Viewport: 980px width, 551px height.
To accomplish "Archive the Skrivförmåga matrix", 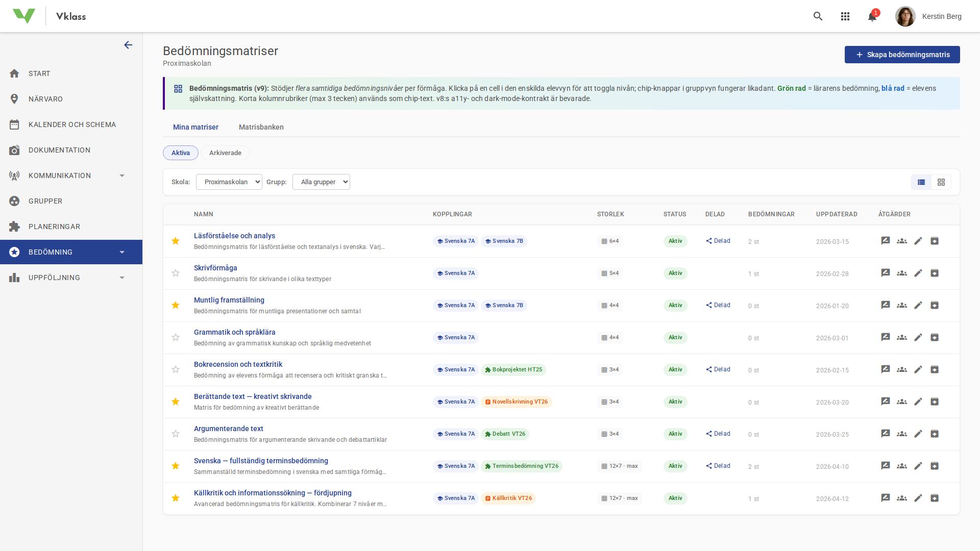I will pyautogui.click(x=935, y=273).
